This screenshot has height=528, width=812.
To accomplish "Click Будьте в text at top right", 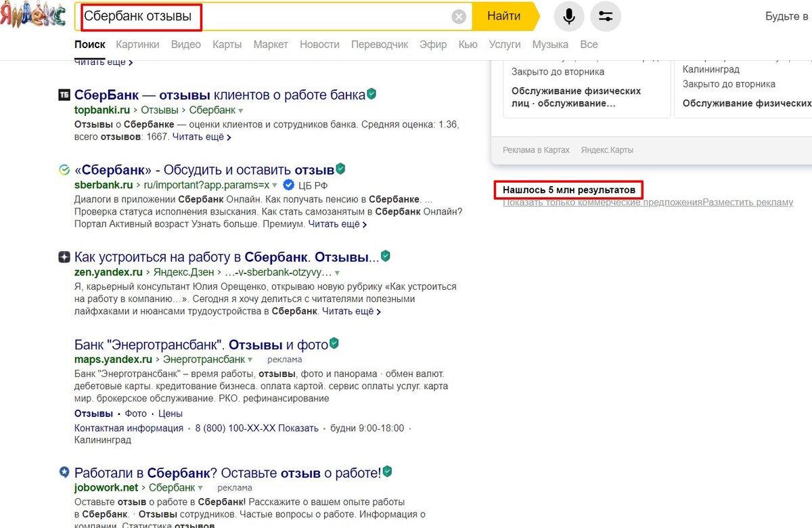I will [787, 16].
